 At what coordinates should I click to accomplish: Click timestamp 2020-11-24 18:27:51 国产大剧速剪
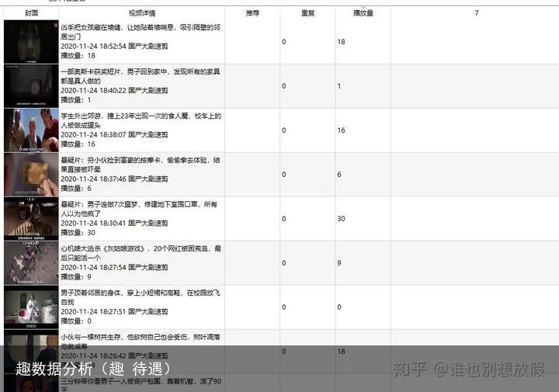[x=114, y=311]
